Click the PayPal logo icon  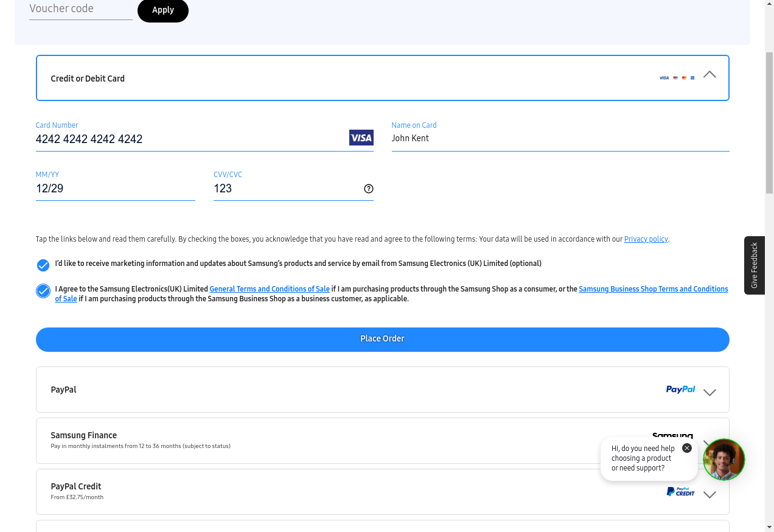point(680,390)
